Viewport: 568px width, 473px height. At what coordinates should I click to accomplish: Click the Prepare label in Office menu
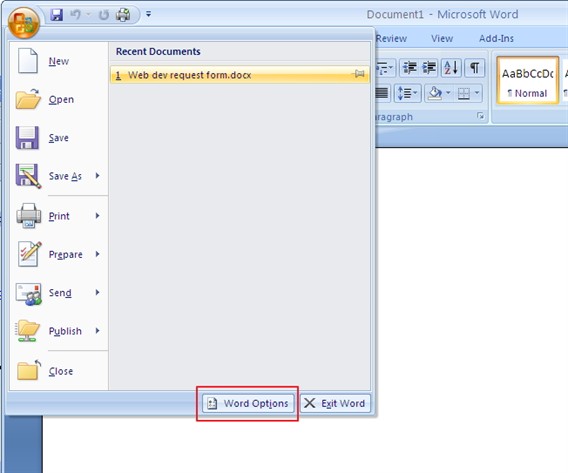point(66,255)
